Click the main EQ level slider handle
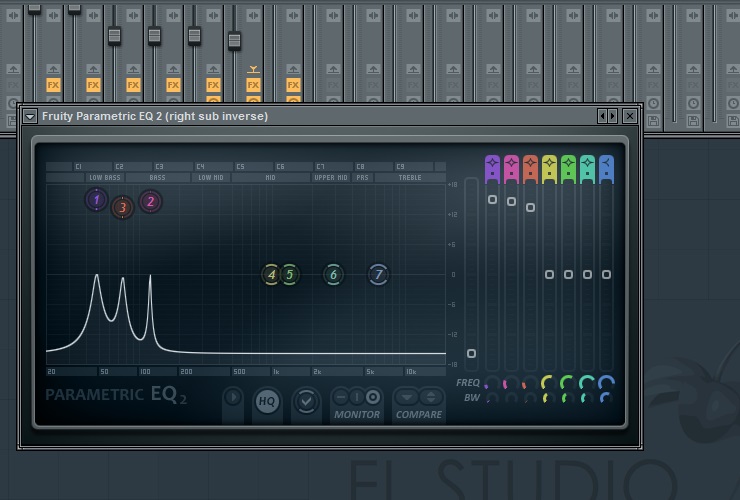 click(x=471, y=353)
